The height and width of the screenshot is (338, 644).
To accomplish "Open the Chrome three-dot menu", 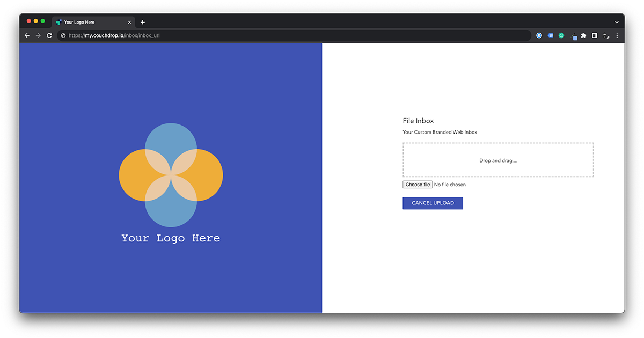I will [617, 35].
